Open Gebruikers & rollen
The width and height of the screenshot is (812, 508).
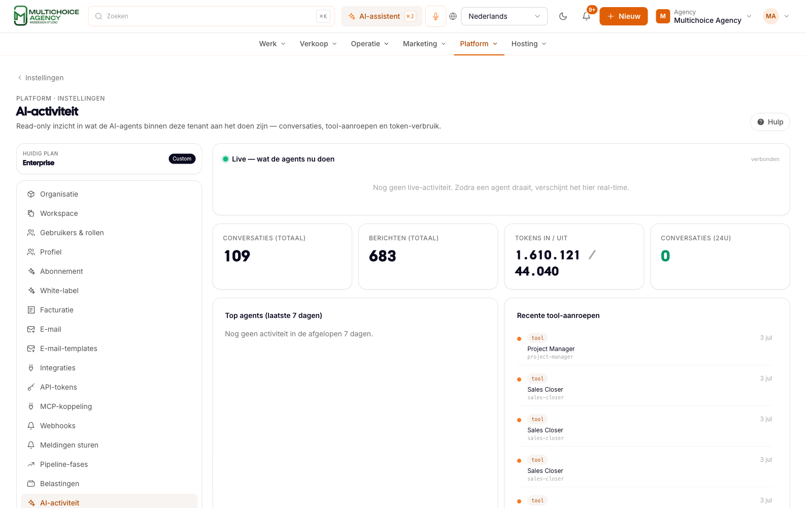pos(109,233)
